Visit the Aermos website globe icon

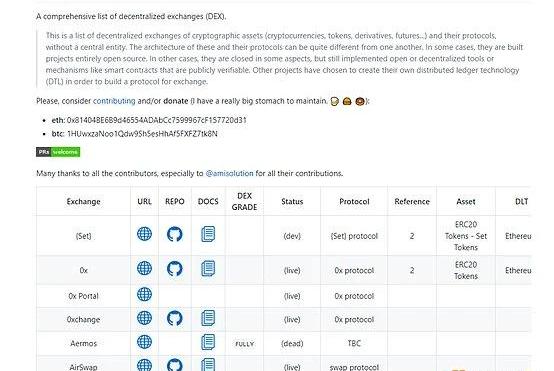point(144,342)
